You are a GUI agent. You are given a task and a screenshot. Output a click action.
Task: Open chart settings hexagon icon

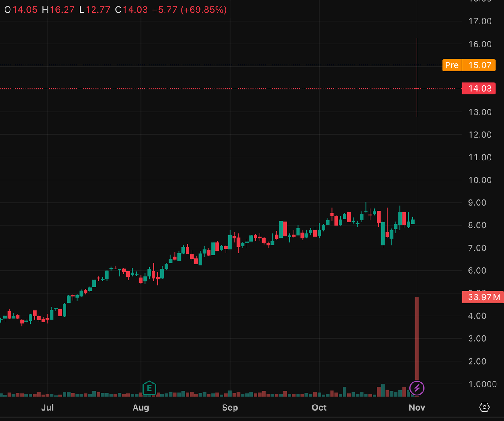coord(485,407)
